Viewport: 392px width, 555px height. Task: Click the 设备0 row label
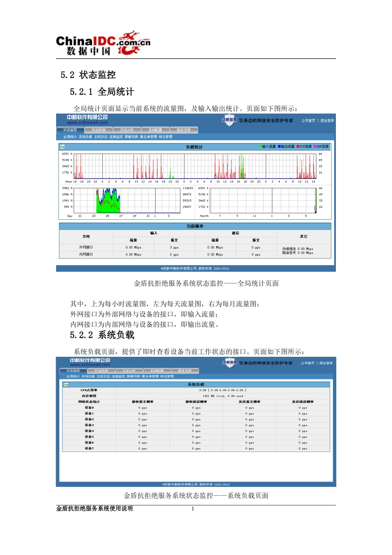(x=89, y=408)
